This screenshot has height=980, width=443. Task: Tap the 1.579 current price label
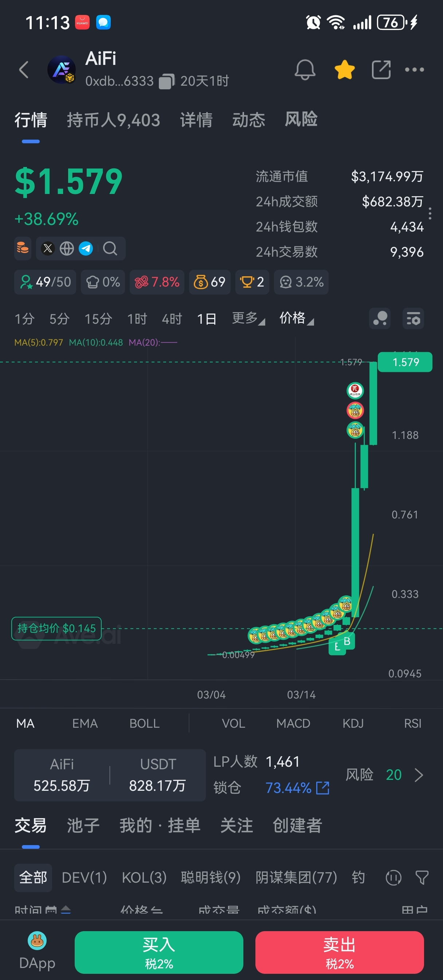(405, 362)
